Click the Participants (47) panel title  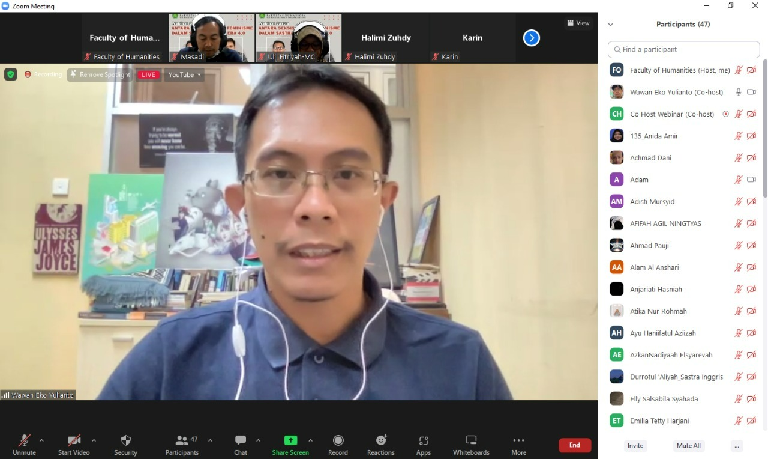pyautogui.click(x=683, y=24)
